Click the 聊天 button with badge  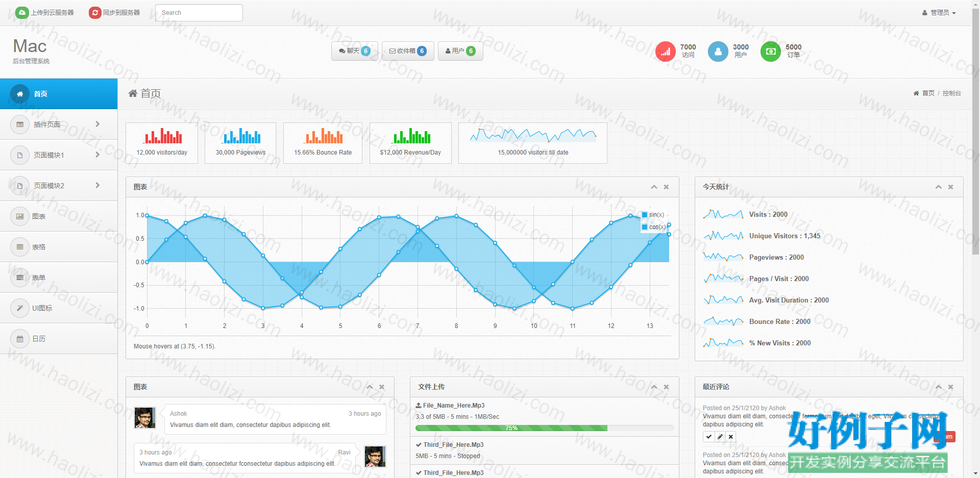[x=355, y=51]
